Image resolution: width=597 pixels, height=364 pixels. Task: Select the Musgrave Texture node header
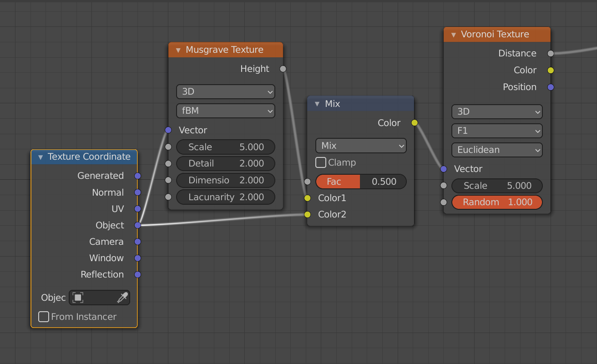pos(226,50)
